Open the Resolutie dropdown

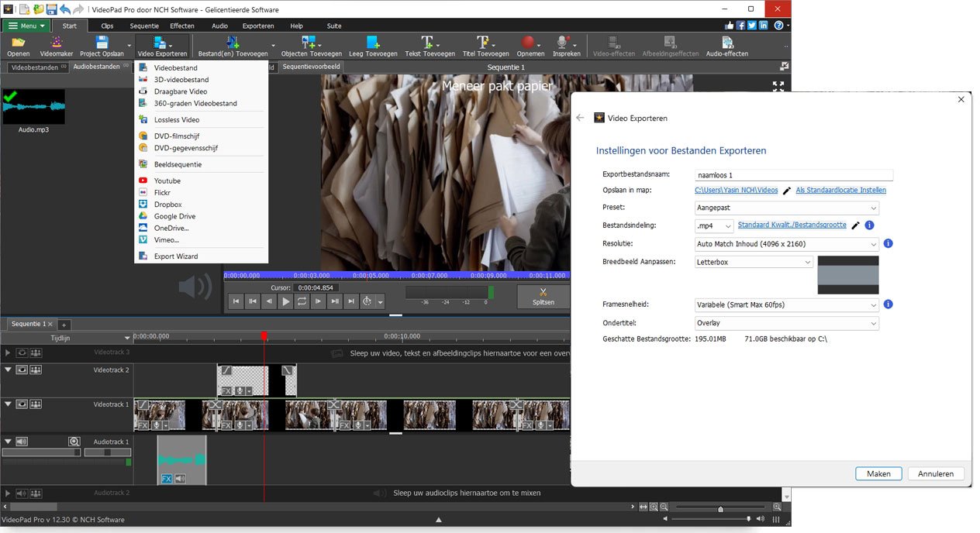click(787, 243)
